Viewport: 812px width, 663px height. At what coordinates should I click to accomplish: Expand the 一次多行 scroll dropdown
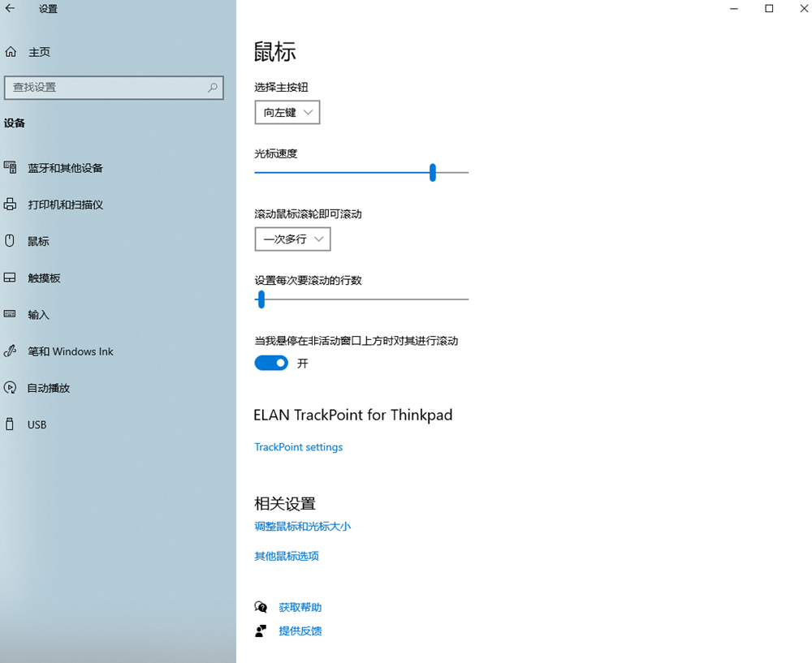coord(292,239)
